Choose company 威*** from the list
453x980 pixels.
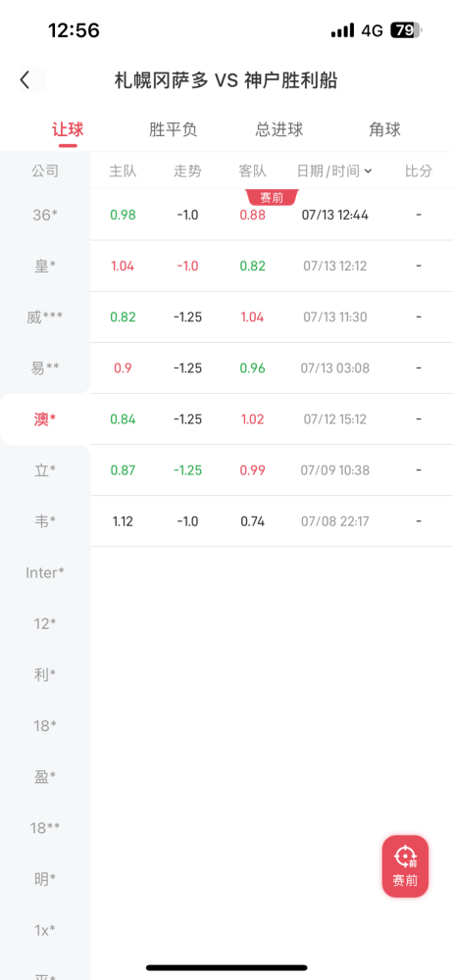click(x=45, y=318)
